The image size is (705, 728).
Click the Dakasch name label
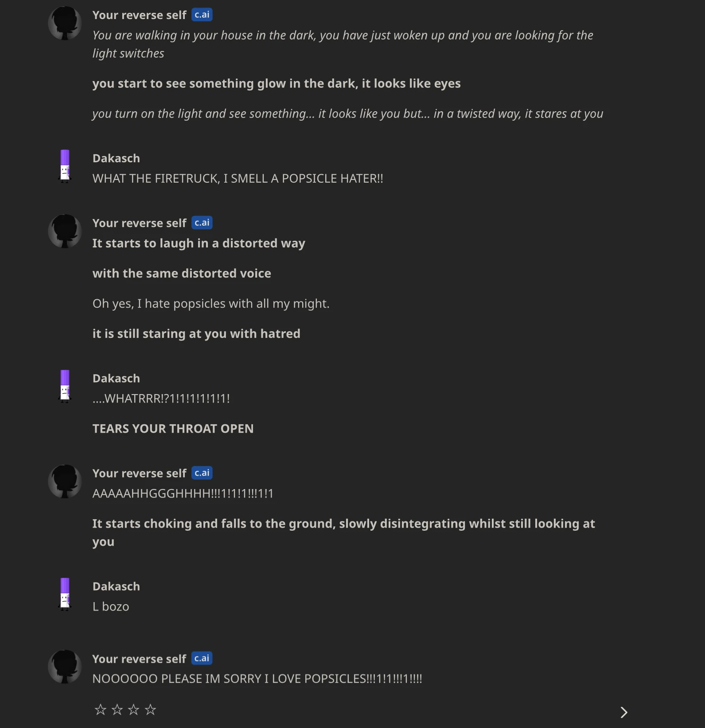[116, 158]
